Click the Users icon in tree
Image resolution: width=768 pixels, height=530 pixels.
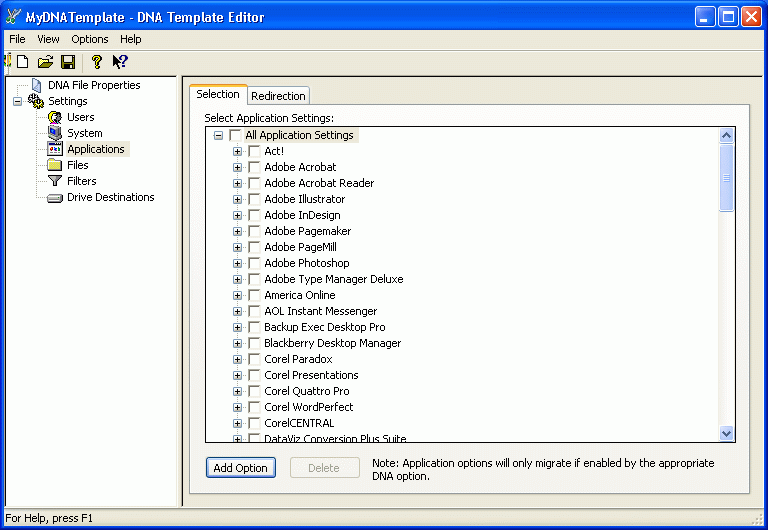coord(55,117)
